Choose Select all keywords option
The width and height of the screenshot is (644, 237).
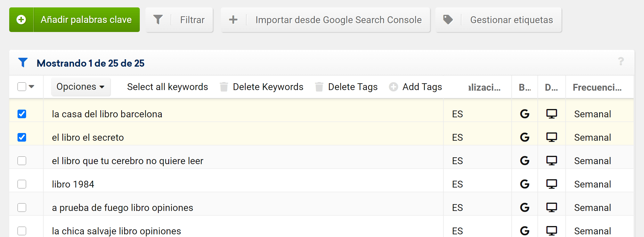coord(167,87)
